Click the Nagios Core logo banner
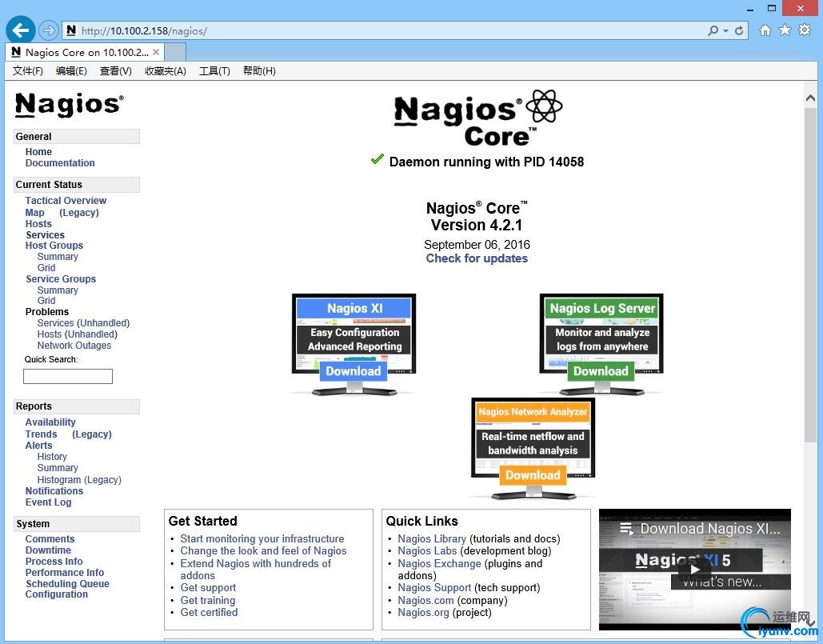 tap(477, 118)
